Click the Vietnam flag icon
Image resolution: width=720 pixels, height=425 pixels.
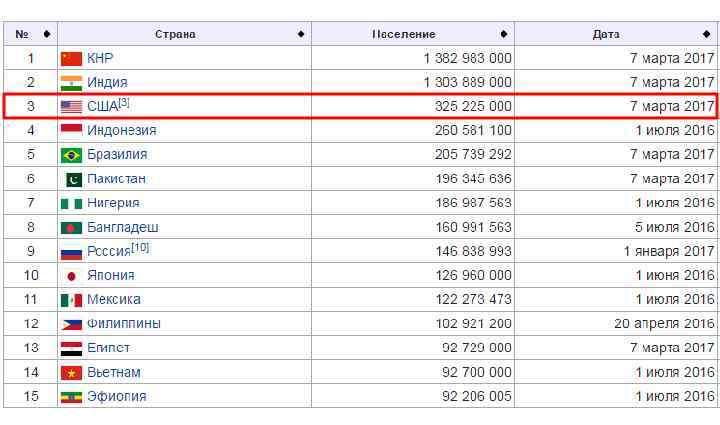71,373
